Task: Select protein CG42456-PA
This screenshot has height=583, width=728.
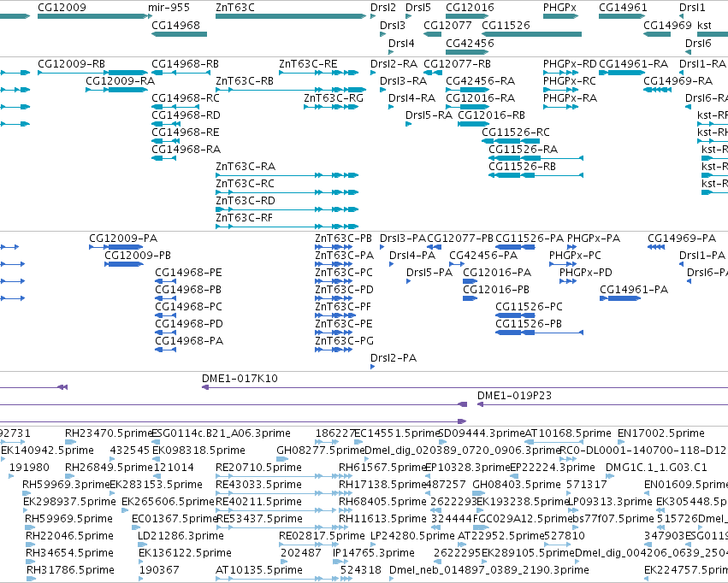Action: (x=457, y=264)
